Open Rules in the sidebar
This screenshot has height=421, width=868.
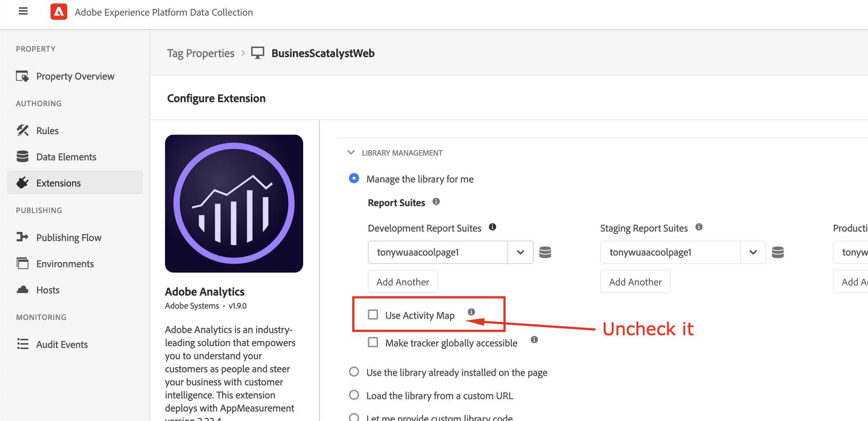(47, 131)
